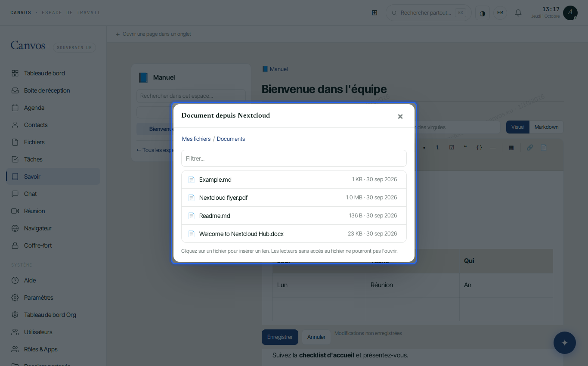Switch editor to Visuel tab
This screenshot has width=588, height=366.
[518, 127]
